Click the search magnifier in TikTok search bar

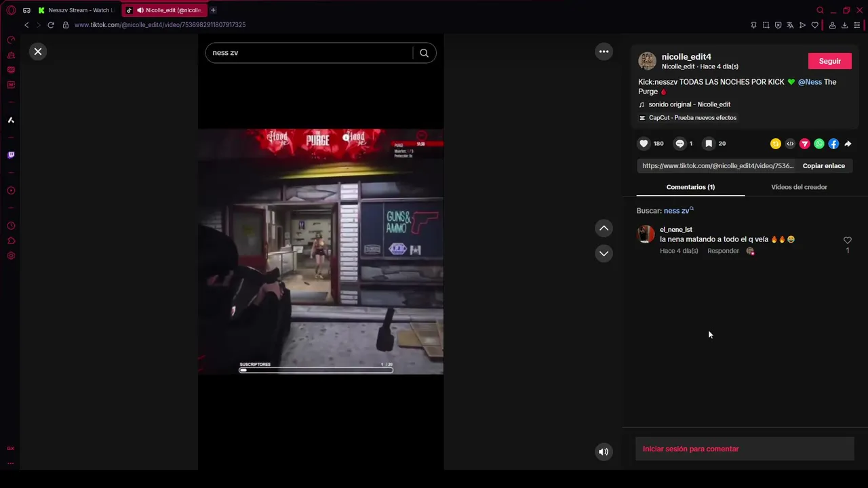pyautogui.click(x=424, y=53)
